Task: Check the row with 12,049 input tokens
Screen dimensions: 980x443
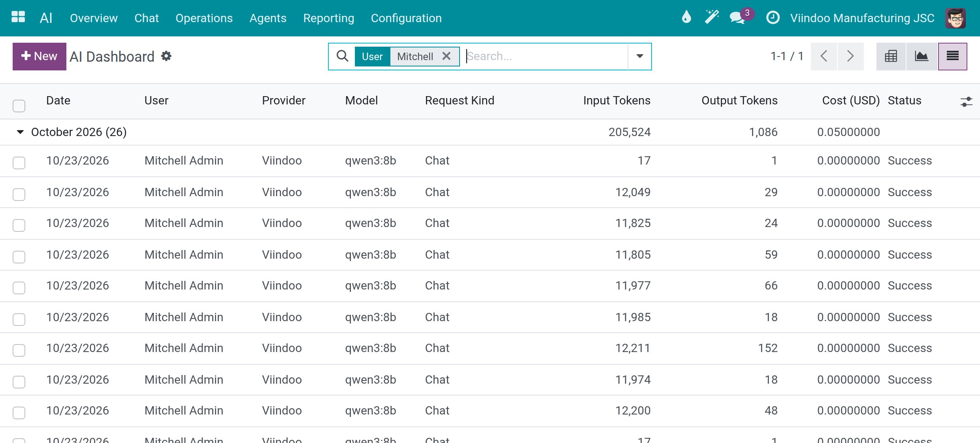Action: (19, 194)
